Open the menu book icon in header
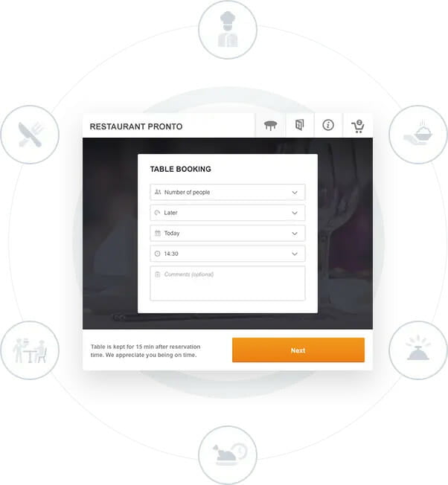 pos(299,125)
